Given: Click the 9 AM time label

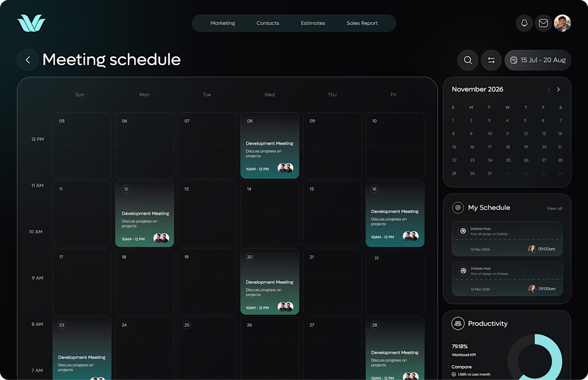Looking at the screenshot, I should 37,278.
